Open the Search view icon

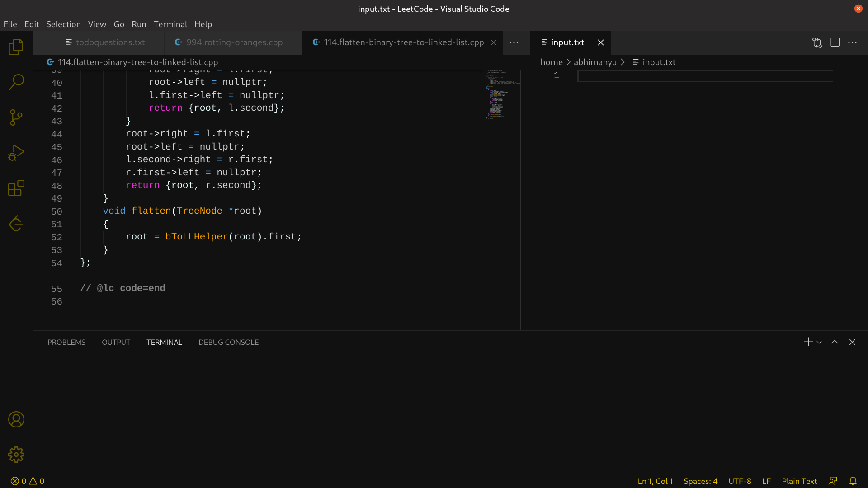16,82
